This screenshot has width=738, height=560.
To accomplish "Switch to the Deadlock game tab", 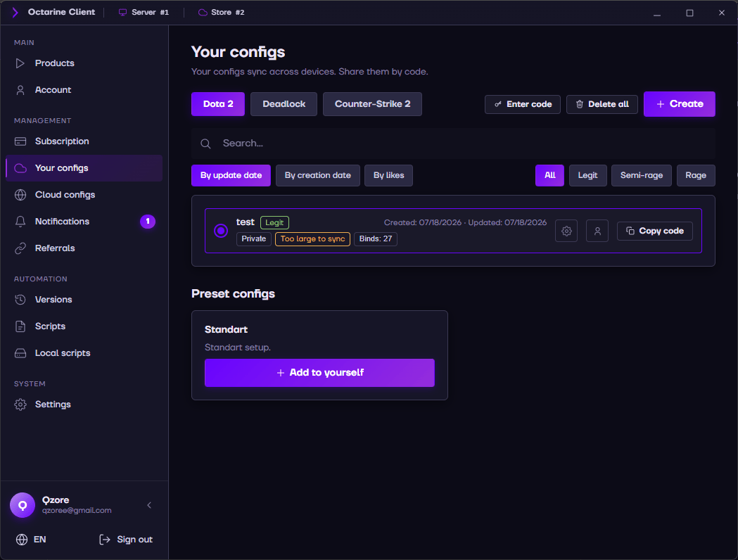I will (284, 104).
